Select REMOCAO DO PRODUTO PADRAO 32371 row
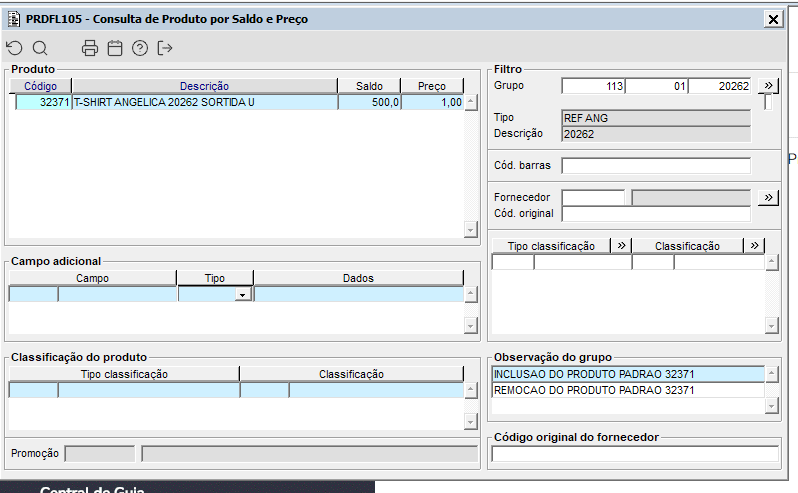Image resolution: width=798 pixels, height=493 pixels. [x=628, y=390]
